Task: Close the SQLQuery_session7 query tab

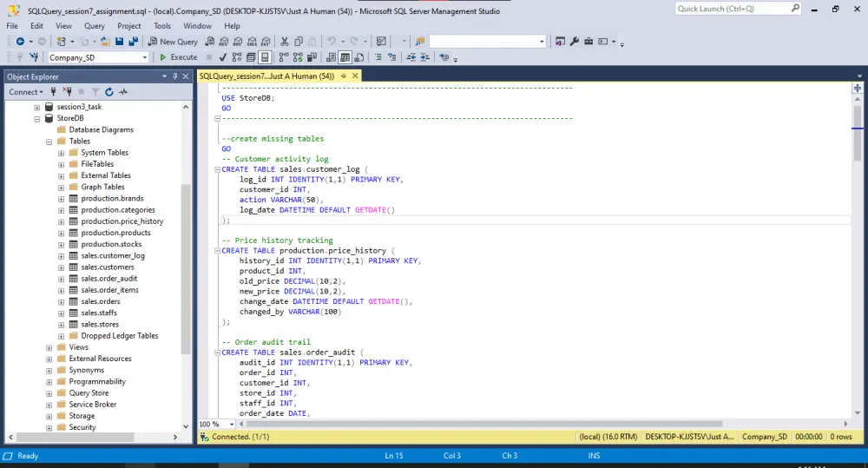Action: (x=355, y=76)
